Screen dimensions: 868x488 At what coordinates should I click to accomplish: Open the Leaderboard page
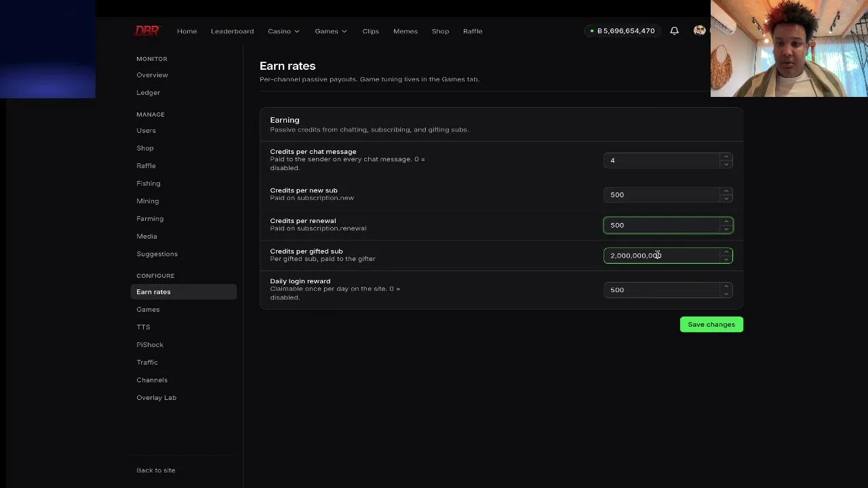pyautogui.click(x=232, y=31)
